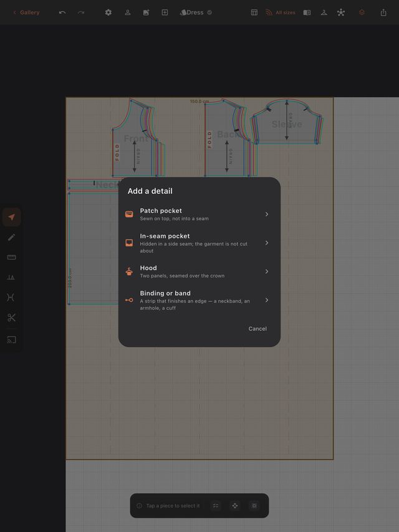Select the seam allowance tool

[x=11, y=277]
